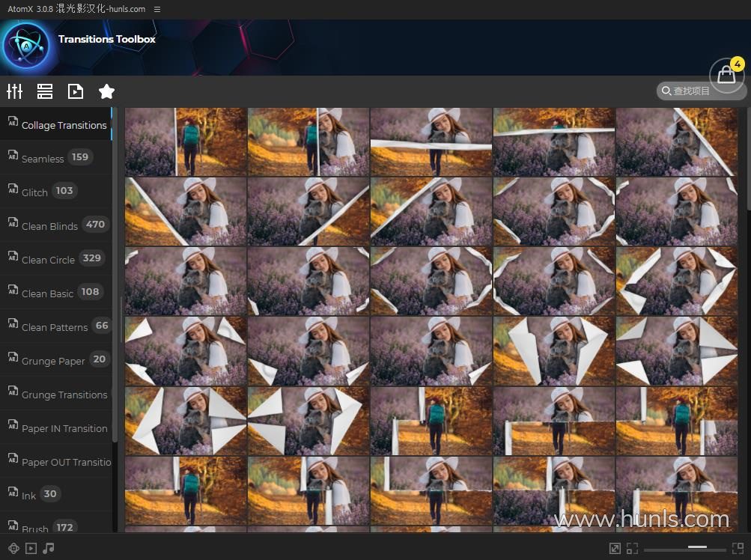
Task: Click the Transitions Toolbox title
Action: [x=107, y=39]
